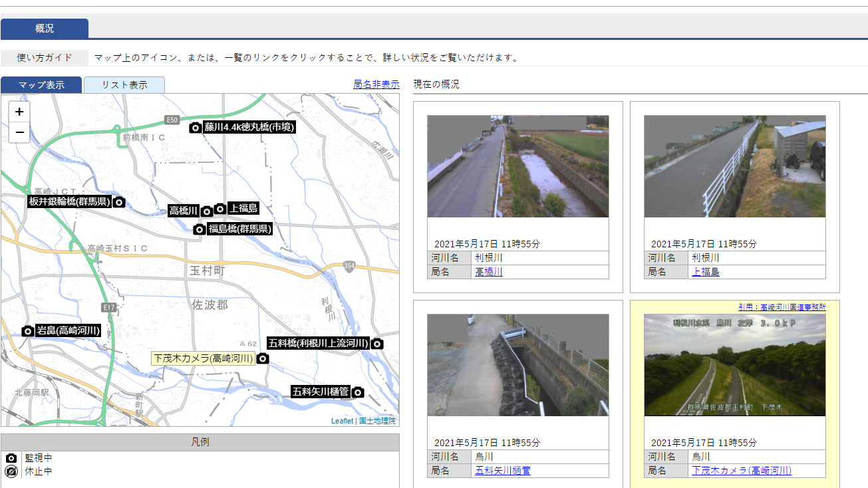Click camera icon for 福島橋(群馬県)
This screenshot has width=868, height=488.
199,229
